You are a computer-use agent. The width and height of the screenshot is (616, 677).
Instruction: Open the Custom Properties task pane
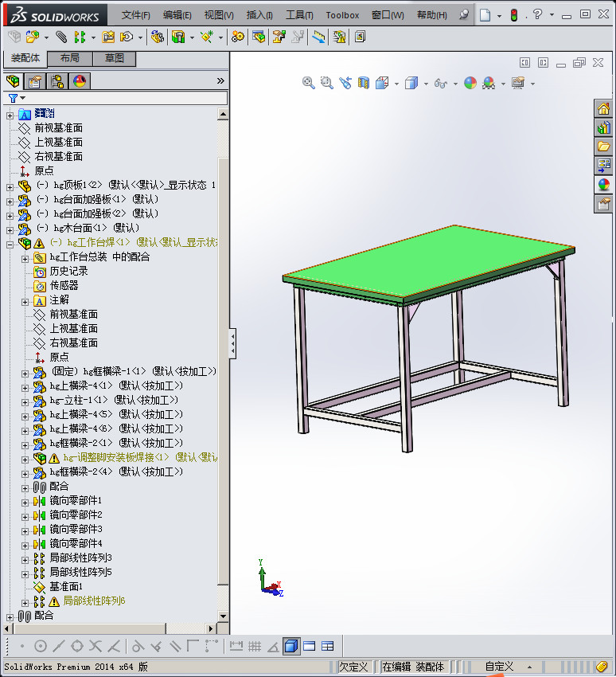coord(603,204)
